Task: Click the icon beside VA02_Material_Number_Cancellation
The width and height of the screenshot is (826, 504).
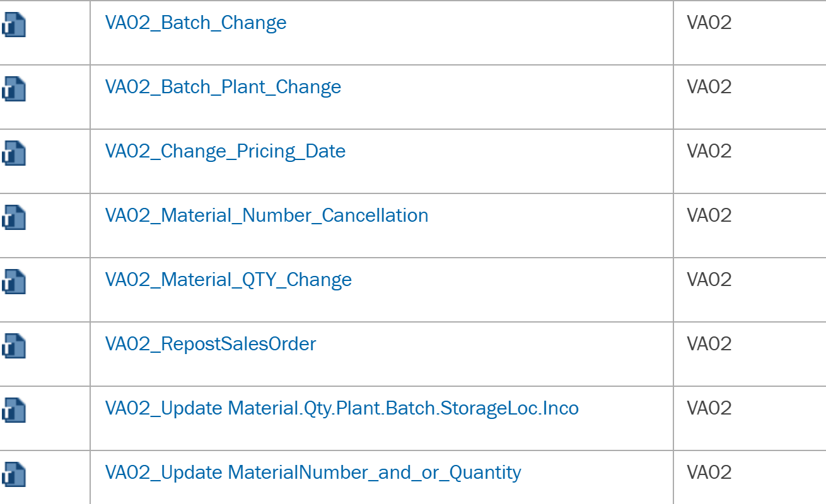Action: pyautogui.click(x=14, y=217)
